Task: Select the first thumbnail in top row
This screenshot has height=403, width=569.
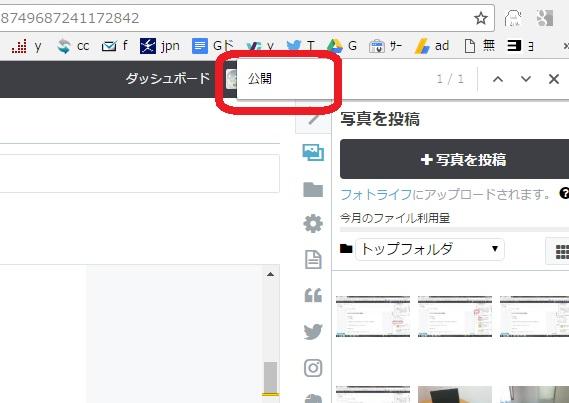Action: (373, 316)
